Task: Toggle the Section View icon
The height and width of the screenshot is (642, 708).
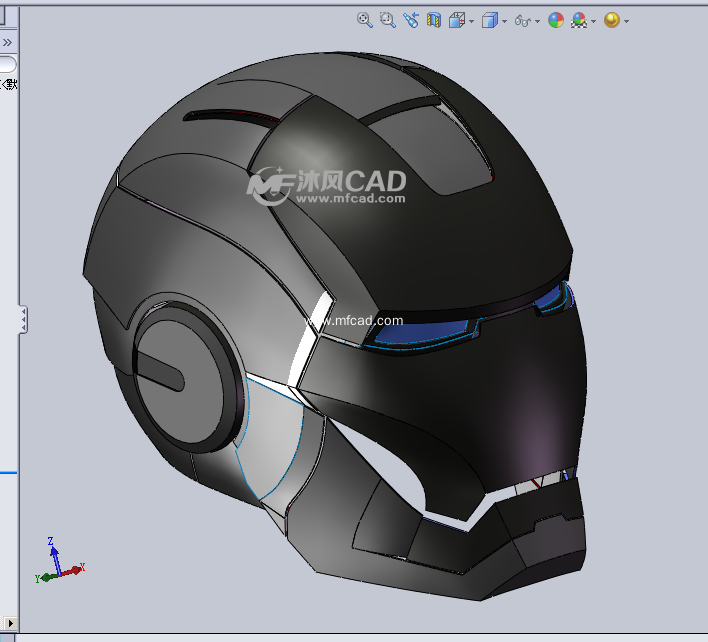Action: pos(433,20)
